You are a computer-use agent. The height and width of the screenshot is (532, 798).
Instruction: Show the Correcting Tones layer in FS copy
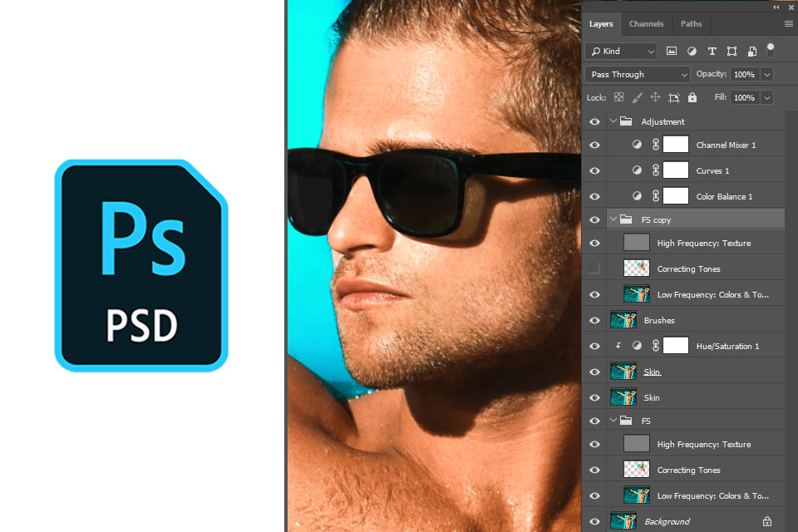pyautogui.click(x=594, y=268)
